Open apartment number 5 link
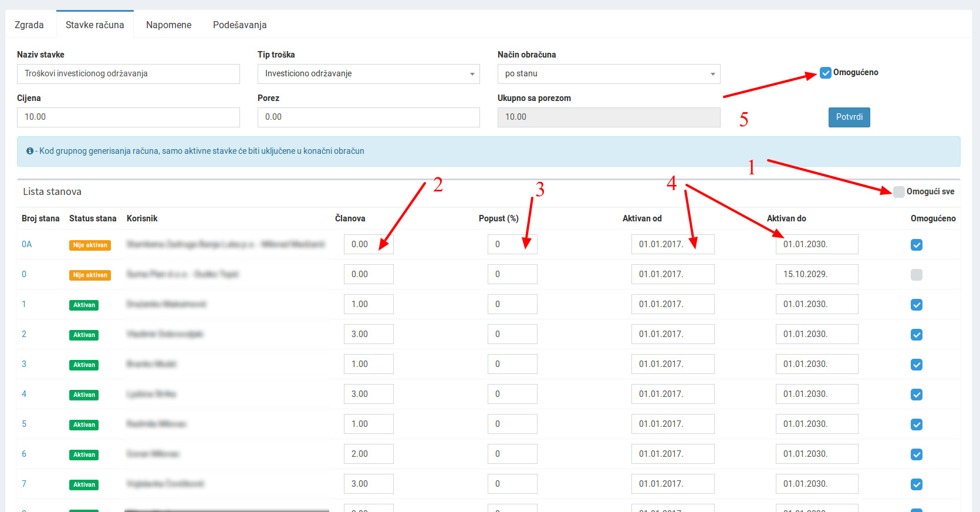 click(24, 424)
